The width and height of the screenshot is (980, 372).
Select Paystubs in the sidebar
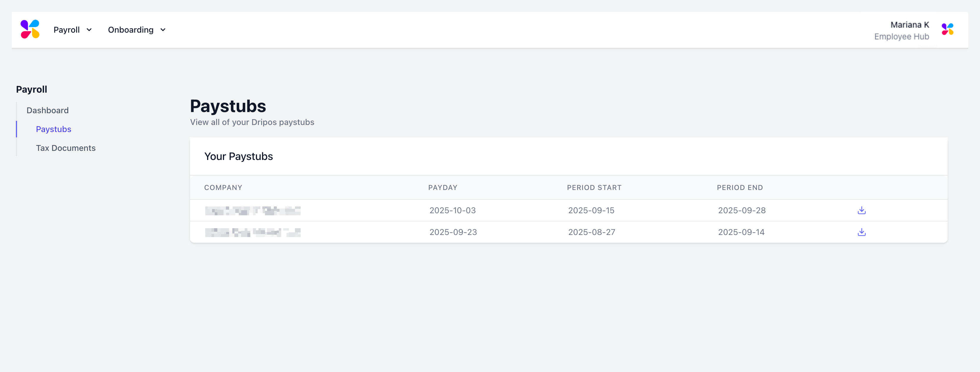coord(54,129)
